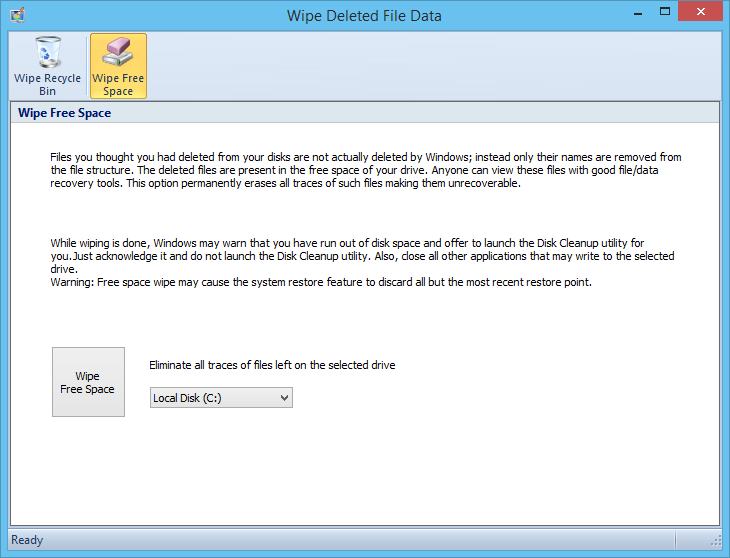Click the application icon in the title bar
Image resolution: width=730 pixels, height=558 pixels.
[x=17, y=15]
